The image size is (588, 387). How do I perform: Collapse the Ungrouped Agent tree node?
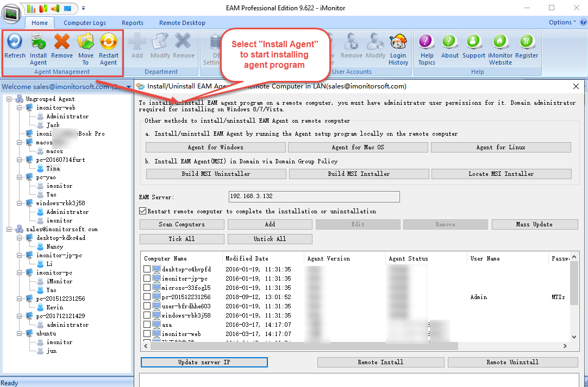pyautogui.click(x=9, y=99)
